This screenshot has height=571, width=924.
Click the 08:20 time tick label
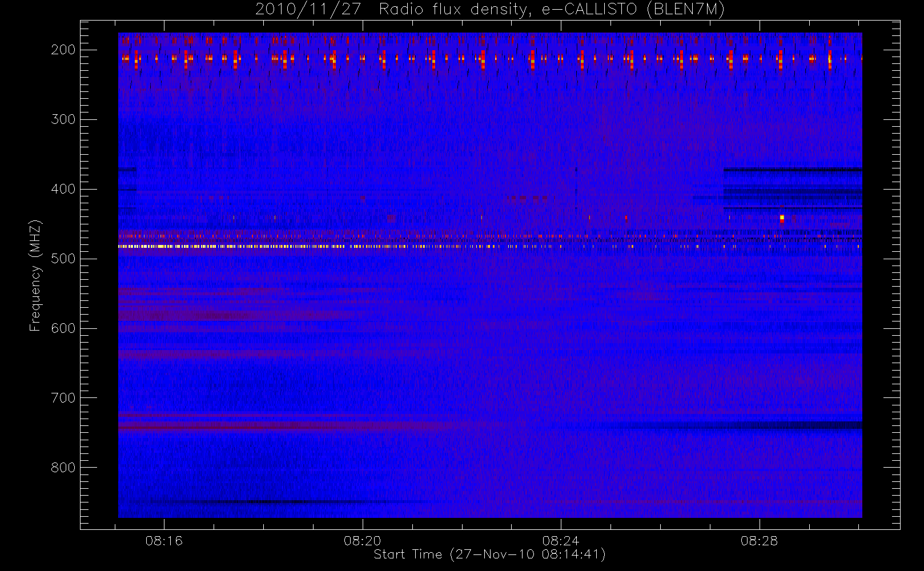tap(362, 541)
